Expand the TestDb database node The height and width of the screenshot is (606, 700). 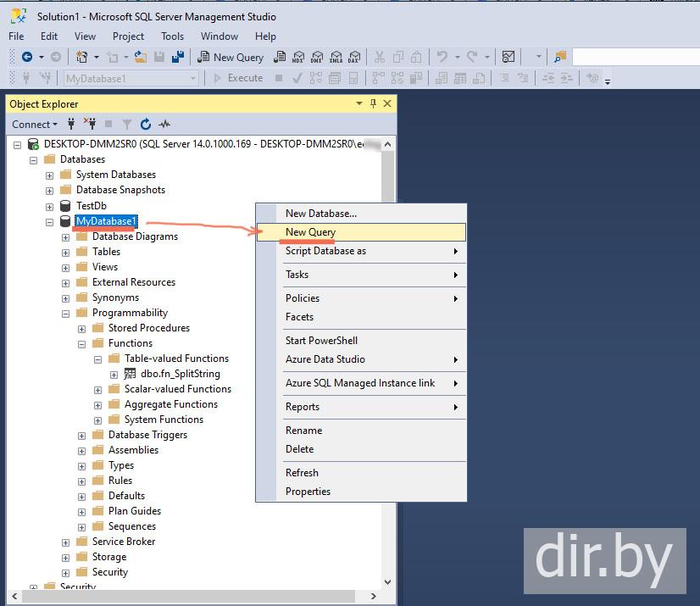[x=49, y=206]
